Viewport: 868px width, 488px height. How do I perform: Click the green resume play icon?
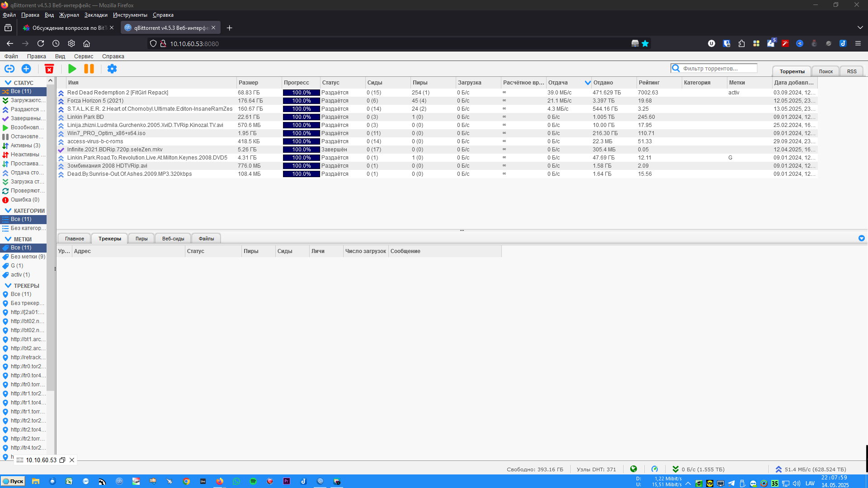point(72,69)
